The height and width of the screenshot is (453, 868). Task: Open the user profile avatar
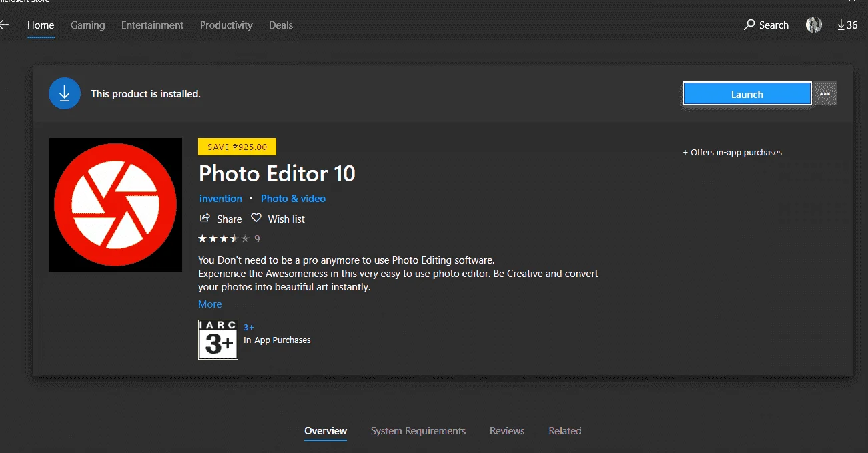[814, 25]
